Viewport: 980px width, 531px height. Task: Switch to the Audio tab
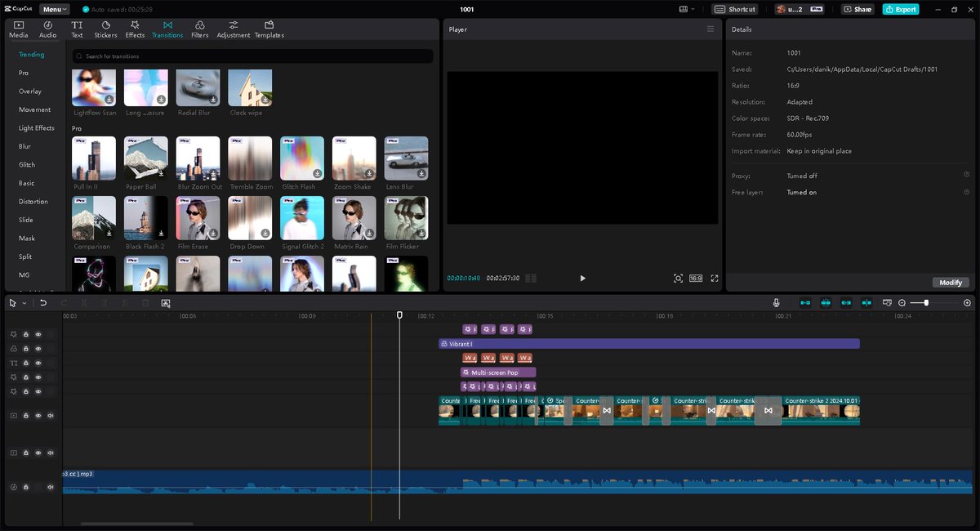point(48,29)
